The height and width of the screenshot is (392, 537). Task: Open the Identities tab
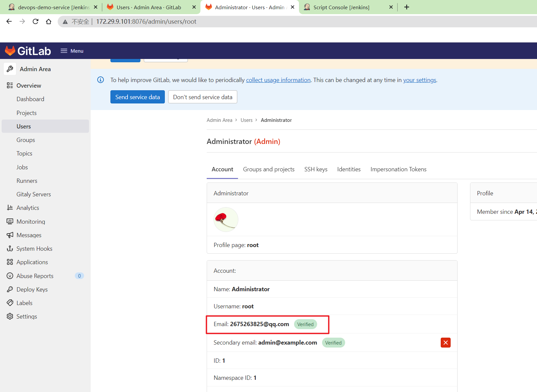click(x=349, y=169)
